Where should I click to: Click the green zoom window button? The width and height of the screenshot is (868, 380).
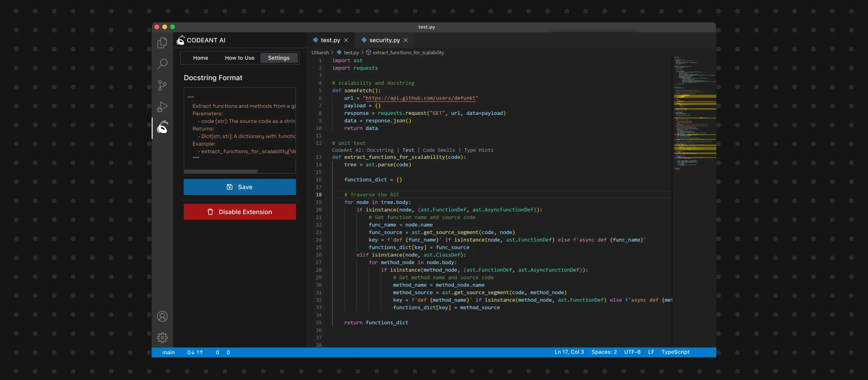(x=172, y=27)
